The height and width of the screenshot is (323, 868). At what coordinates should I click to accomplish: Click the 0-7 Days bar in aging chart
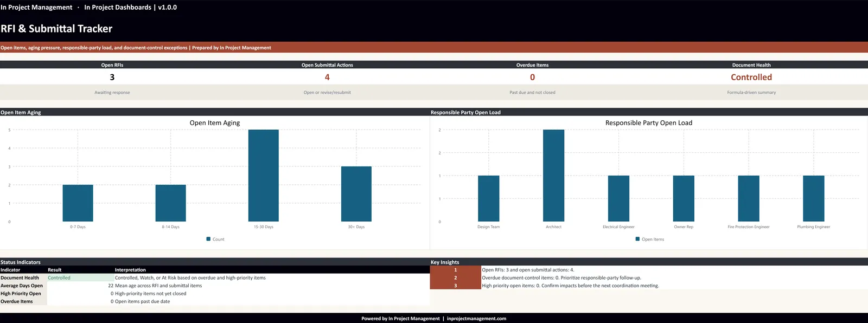[78, 203]
